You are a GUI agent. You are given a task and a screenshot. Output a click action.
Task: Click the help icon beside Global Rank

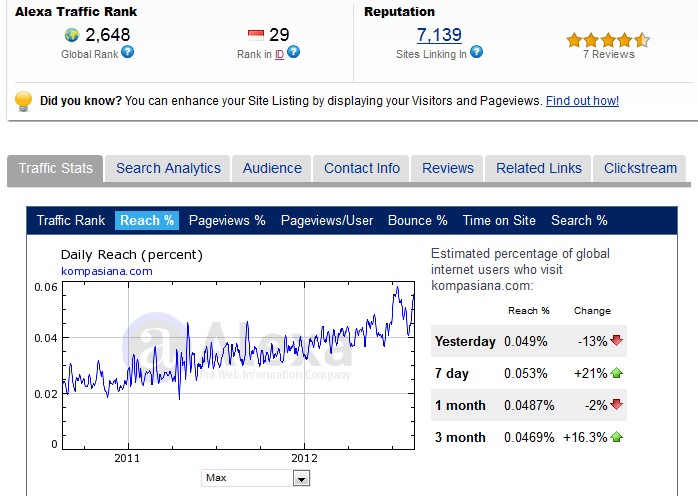(127, 52)
